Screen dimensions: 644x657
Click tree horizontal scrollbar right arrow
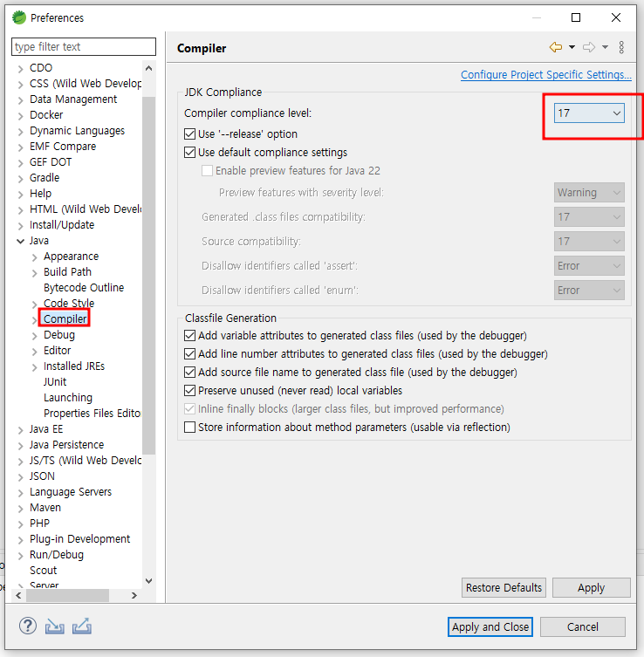pos(134,595)
